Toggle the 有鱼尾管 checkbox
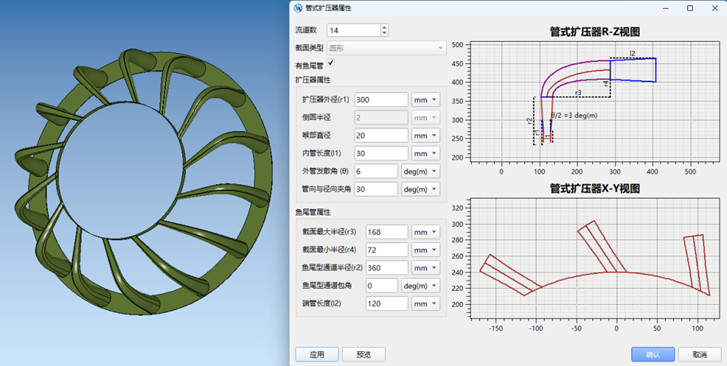Viewport: 727px width, 366px height. 331,63
